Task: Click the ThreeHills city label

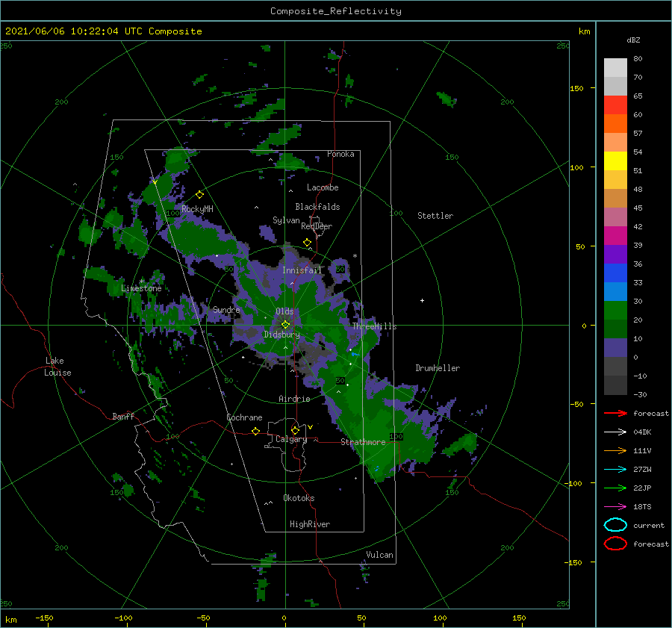Action: 374,326
